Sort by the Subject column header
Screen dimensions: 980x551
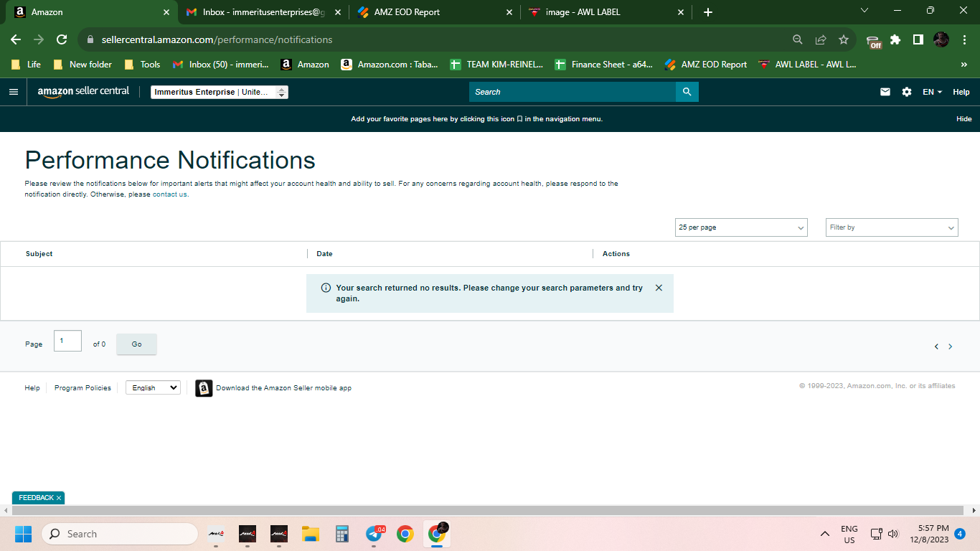click(x=39, y=254)
